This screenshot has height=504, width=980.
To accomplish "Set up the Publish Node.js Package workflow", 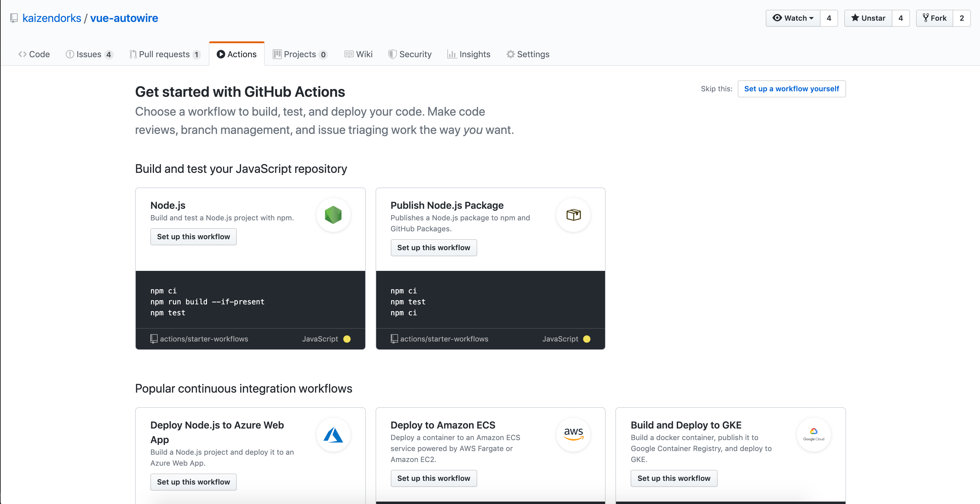I will 434,248.
